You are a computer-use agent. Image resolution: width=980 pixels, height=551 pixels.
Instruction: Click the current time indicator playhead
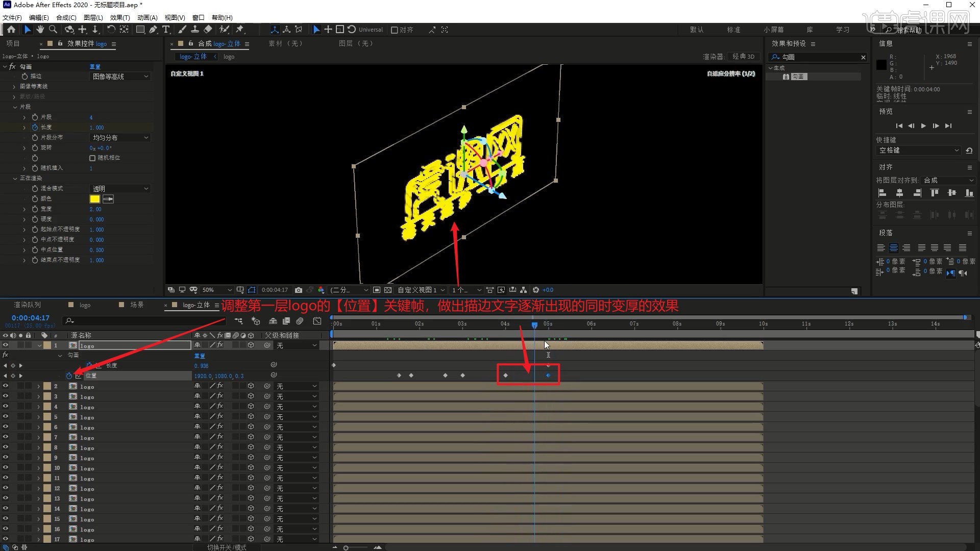pos(534,324)
